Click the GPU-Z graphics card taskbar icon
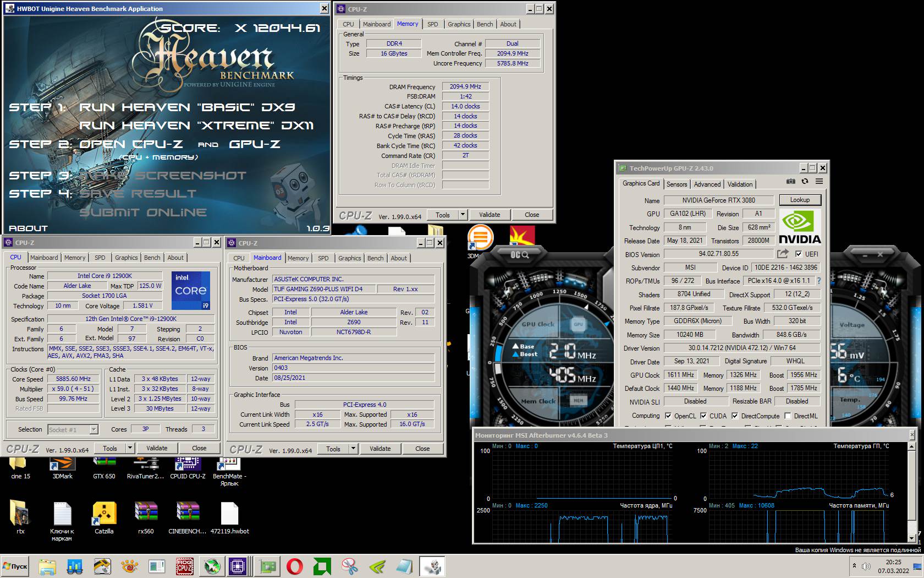Image resolution: width=924 pixels, height=578 pixels. [x=267, y=566]
